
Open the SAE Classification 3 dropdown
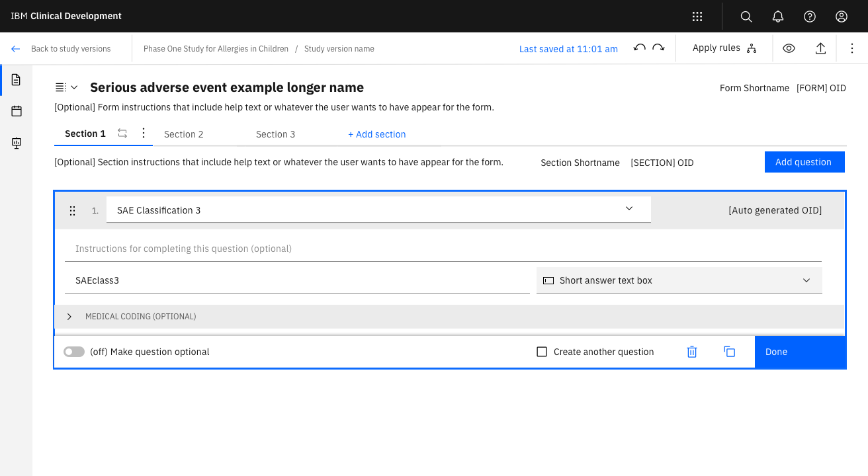point(629,210)
